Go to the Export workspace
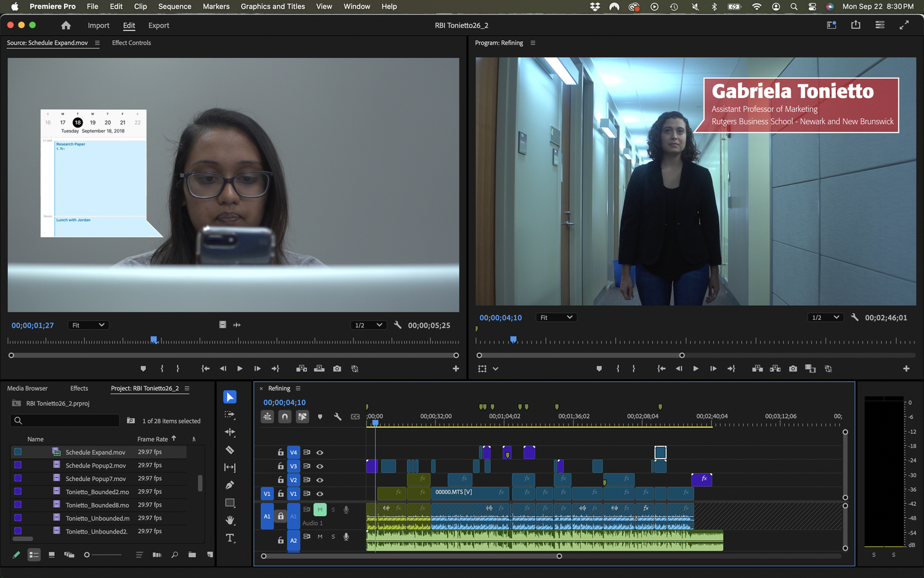This screenshot has height=578, width=924. 158,25
